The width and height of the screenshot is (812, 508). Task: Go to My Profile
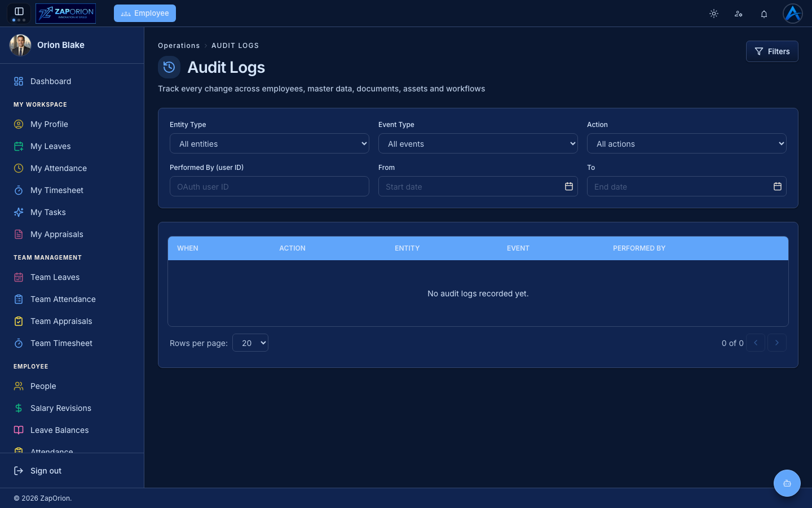click(x=49, y=124)
